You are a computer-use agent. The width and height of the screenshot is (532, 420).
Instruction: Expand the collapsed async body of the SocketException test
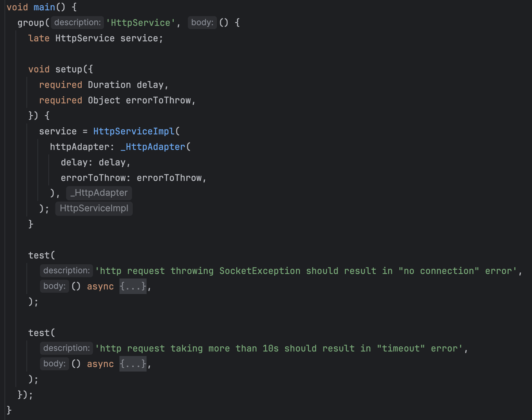(133, 286)
